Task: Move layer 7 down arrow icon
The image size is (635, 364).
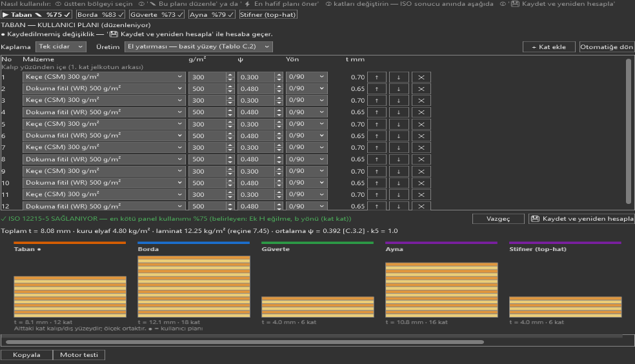Action: (399, 148)
